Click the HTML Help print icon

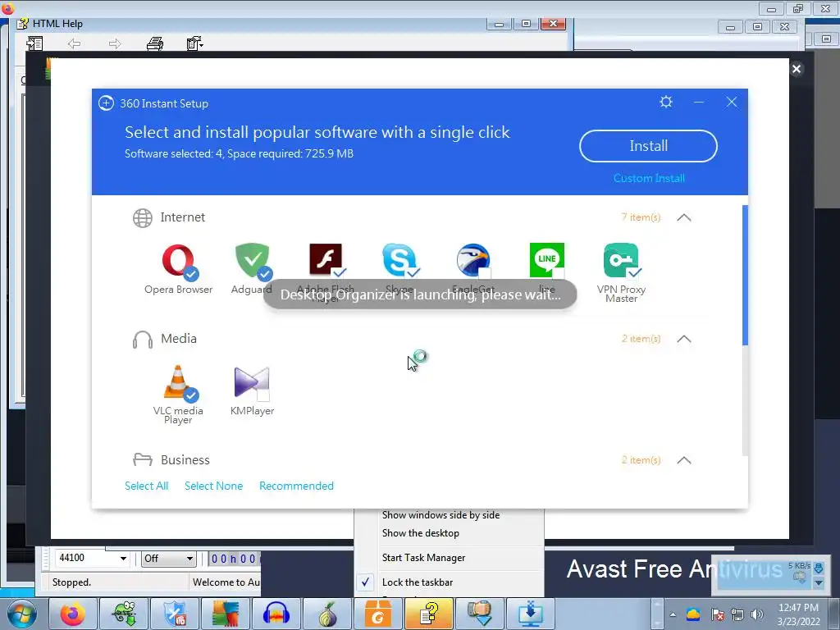click(155, 43)
